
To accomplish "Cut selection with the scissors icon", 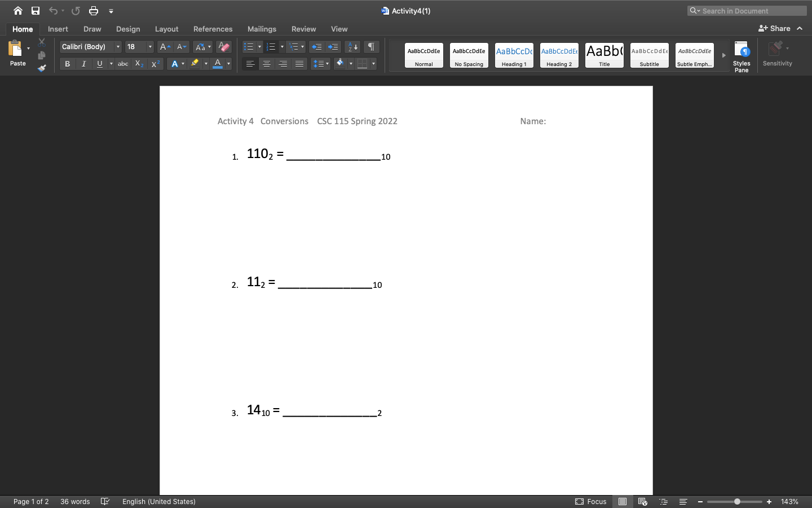I will 42,42.
